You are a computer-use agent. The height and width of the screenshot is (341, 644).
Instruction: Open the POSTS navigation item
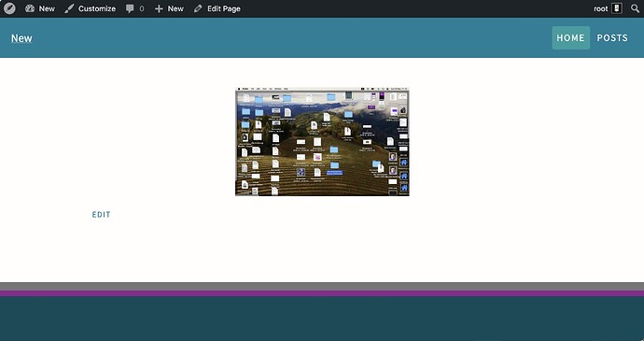pos(612,38)
